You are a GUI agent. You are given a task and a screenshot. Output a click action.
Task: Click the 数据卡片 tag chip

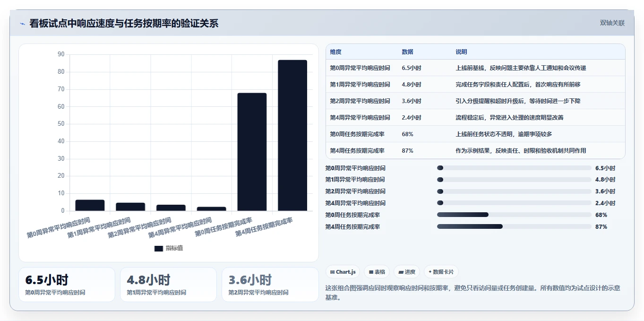[441, 272]
